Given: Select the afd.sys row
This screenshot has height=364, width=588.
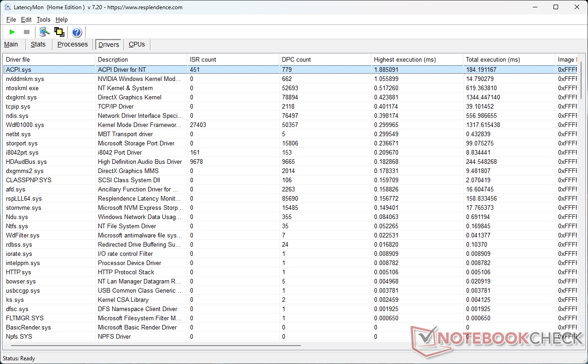Looking at the screenshot, I should point(290,189).
